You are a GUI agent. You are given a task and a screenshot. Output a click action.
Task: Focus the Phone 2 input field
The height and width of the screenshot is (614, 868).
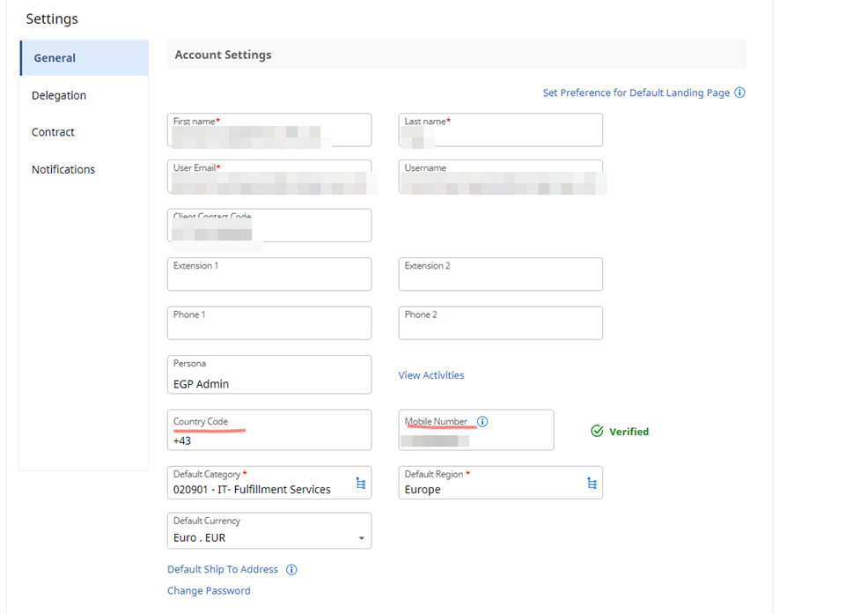pyautogui.click(x=500, y=328)
